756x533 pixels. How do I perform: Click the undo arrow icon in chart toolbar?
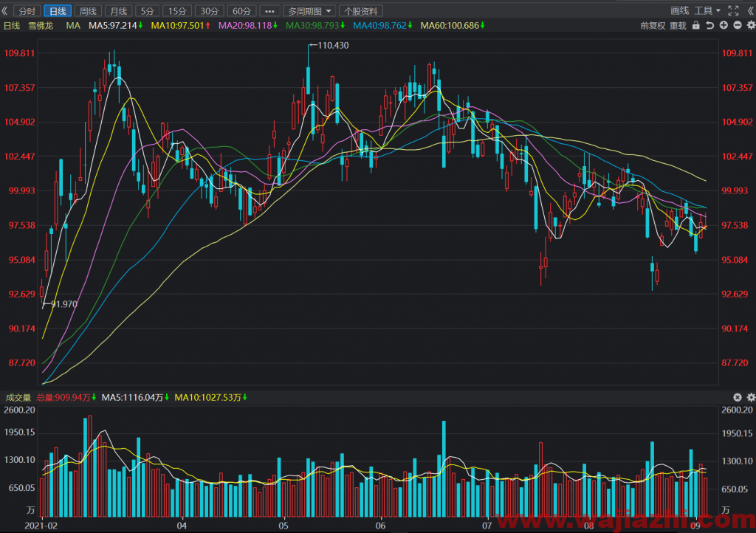(x=709, y=25)
